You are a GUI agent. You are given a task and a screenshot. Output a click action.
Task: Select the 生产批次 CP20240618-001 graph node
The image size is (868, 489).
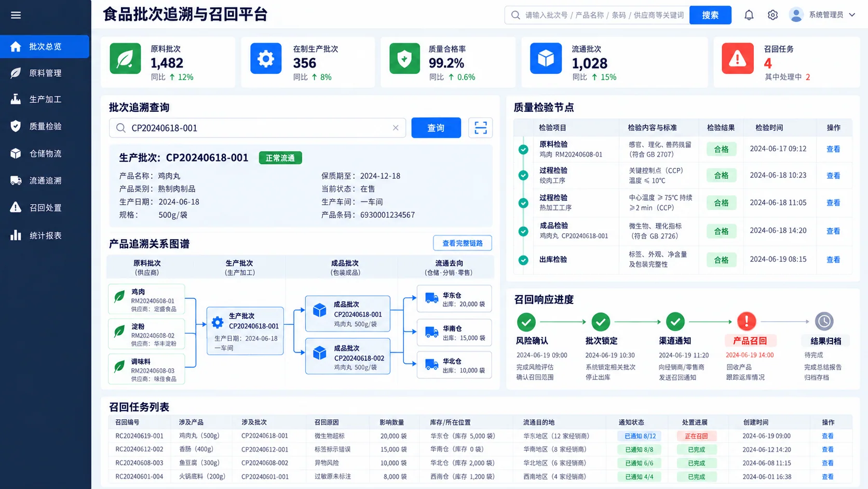click(245, 331)
